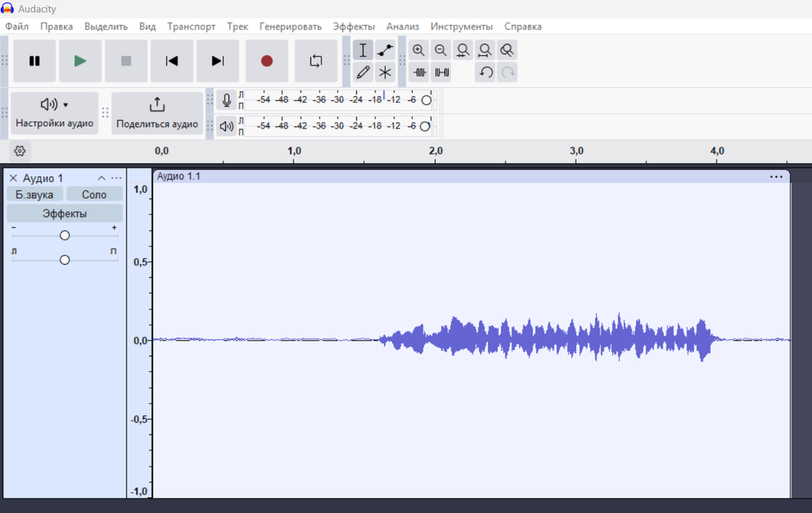Click the Поделиться аудио button

157,113
